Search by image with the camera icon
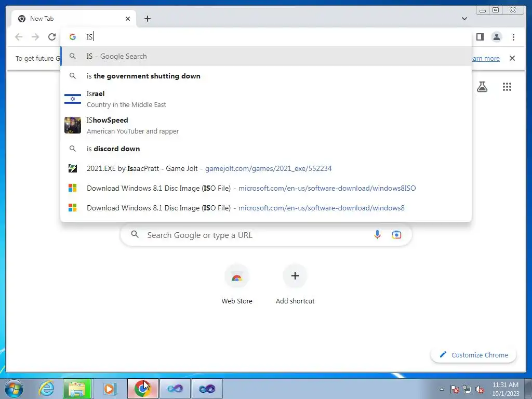Image resolution: width=532 pixels, height=399 pixels. coord(396,234)
